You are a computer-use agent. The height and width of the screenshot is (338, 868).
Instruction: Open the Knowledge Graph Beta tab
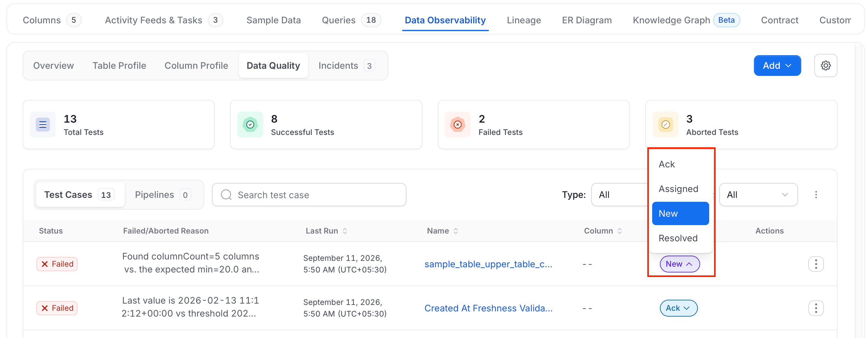point(686,20)
